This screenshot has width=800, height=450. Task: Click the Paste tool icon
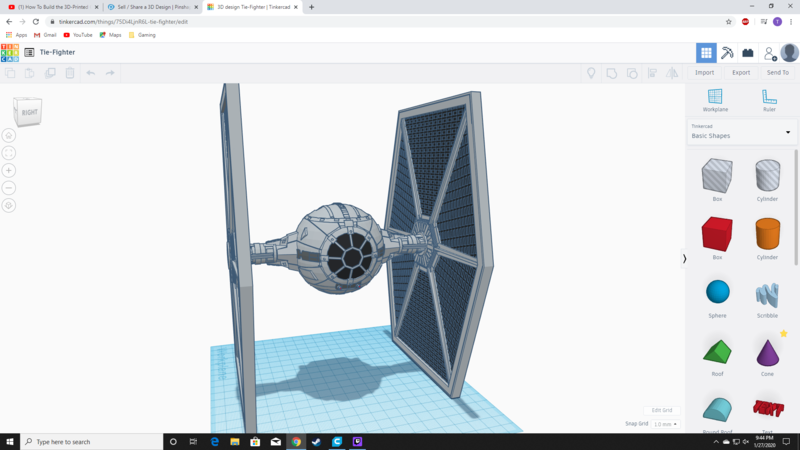click(x=30, y=73)
